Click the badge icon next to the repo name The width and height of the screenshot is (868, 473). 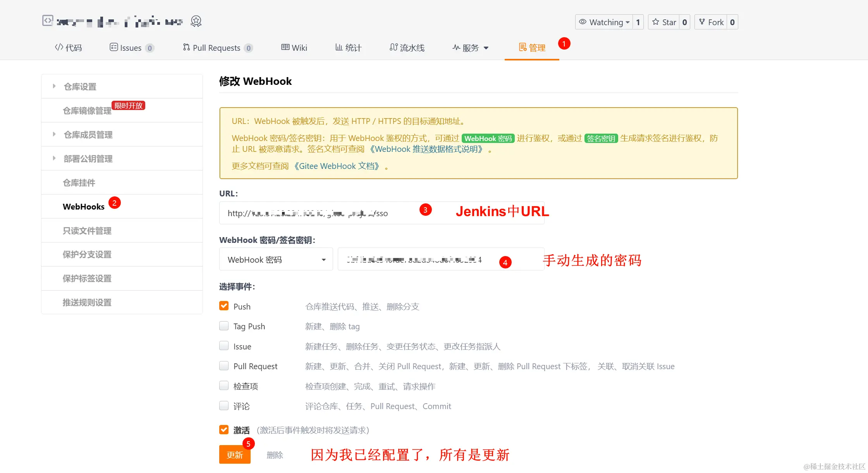pyautogui.click(x=196, y=21)
